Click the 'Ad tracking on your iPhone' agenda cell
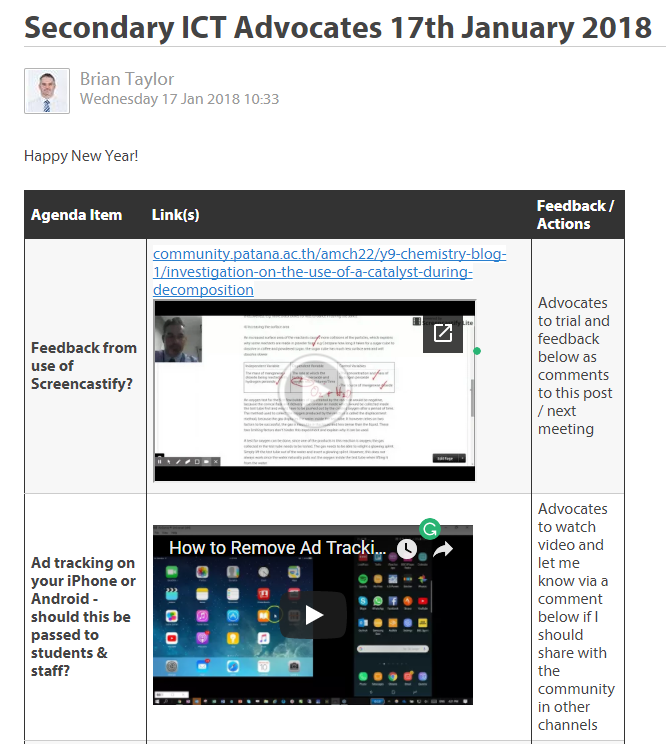This screenshot has width=666, height=744. [x=84, y=616]
